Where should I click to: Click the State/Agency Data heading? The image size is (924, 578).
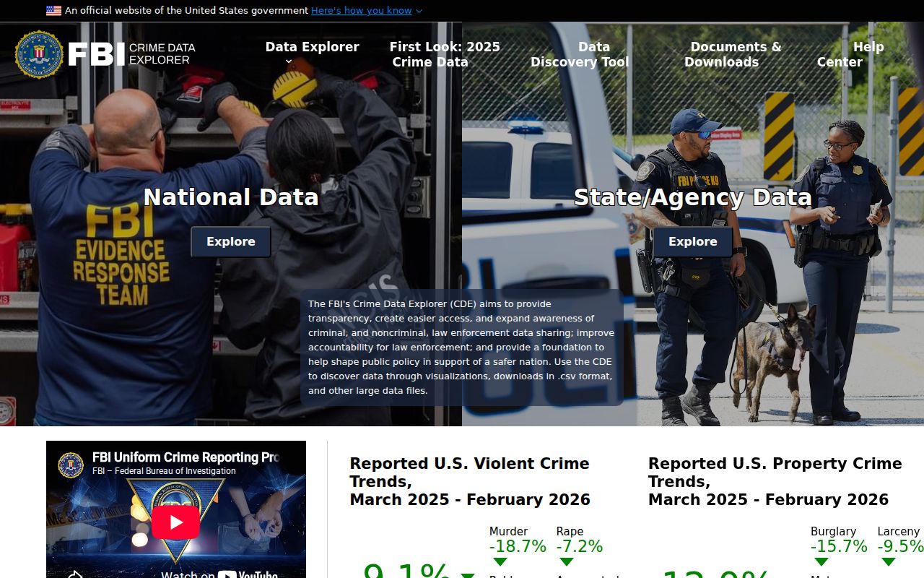point(693,197)
